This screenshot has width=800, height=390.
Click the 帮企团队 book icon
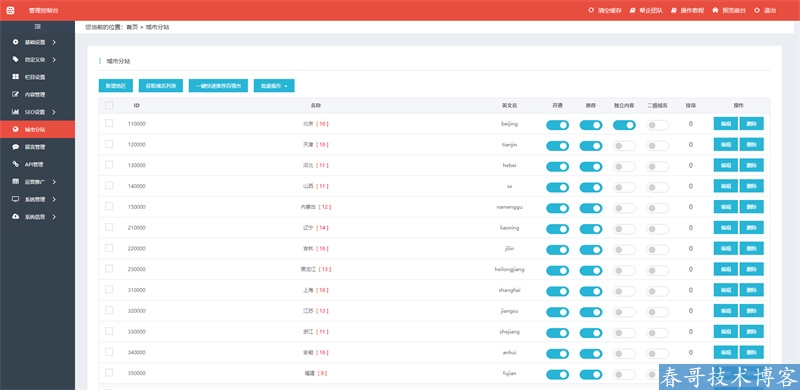click(x=632, y=10)
